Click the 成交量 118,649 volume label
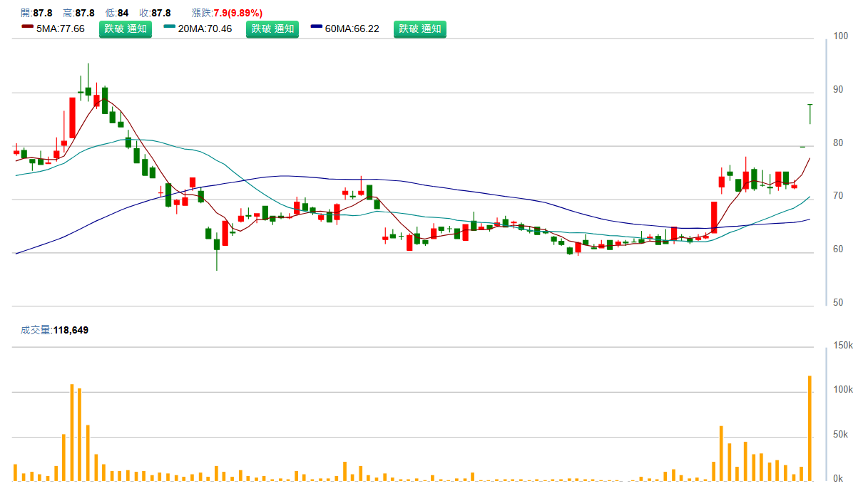This screenshot has width=868, height=486. pyautogui.click(x=55, y=330)
